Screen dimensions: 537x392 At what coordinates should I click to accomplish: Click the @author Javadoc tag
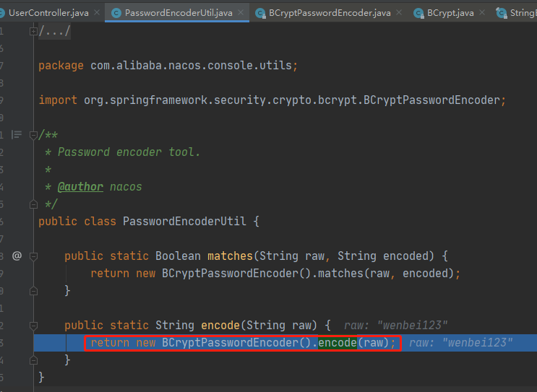(80, 187)
